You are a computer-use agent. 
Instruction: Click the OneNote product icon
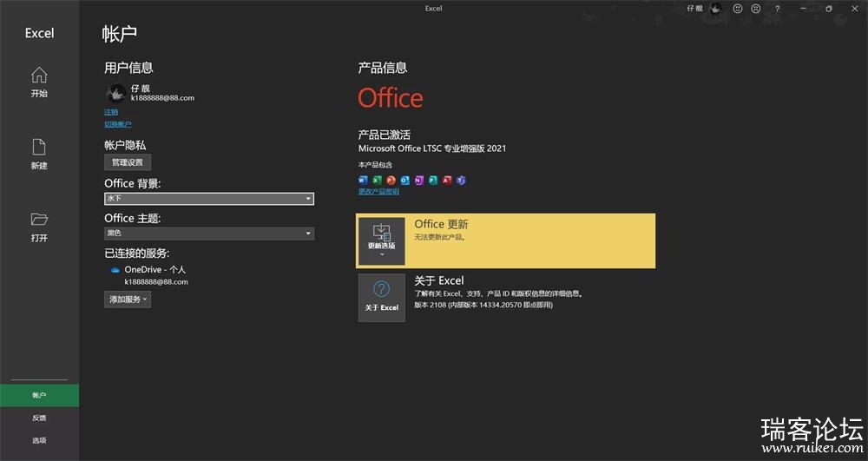419,180
